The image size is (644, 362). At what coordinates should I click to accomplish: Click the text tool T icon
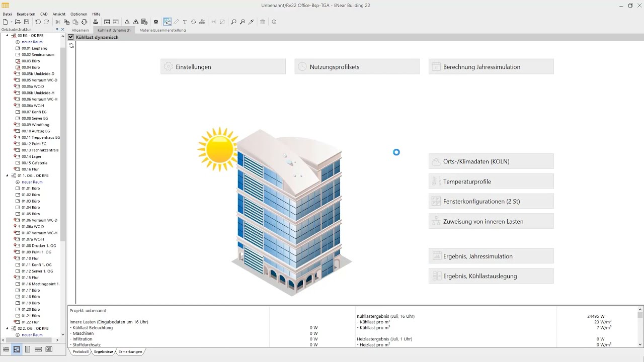pos(185,22)
